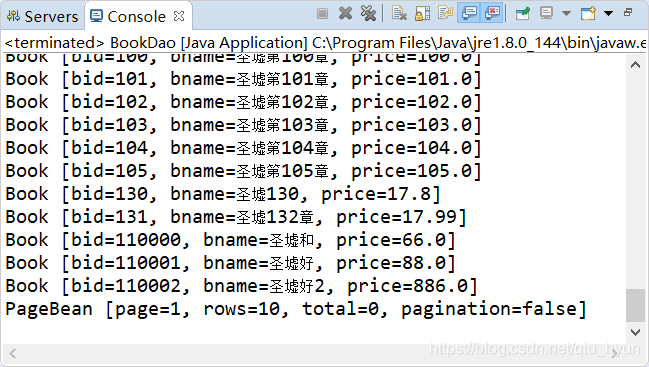Viewport: 649px width, 367px height.
Task: Click the text price=17.99
Action: pyautogui.click(x=397, y=217)
